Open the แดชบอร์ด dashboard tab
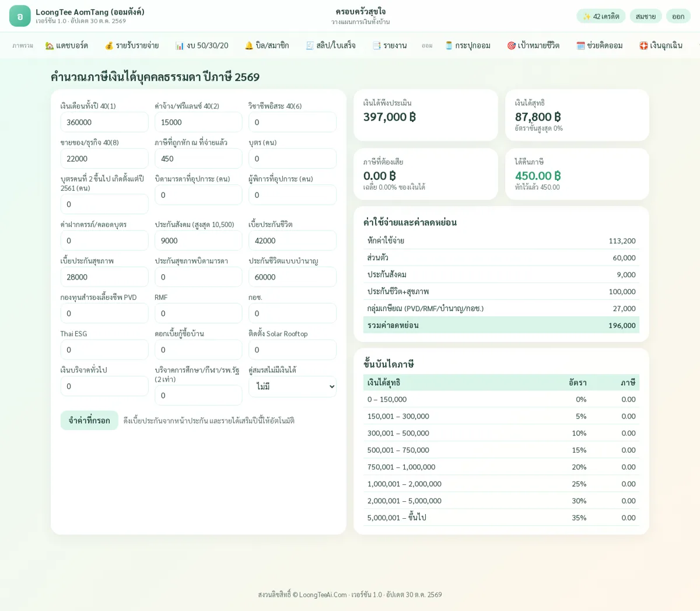 point(66,46)
